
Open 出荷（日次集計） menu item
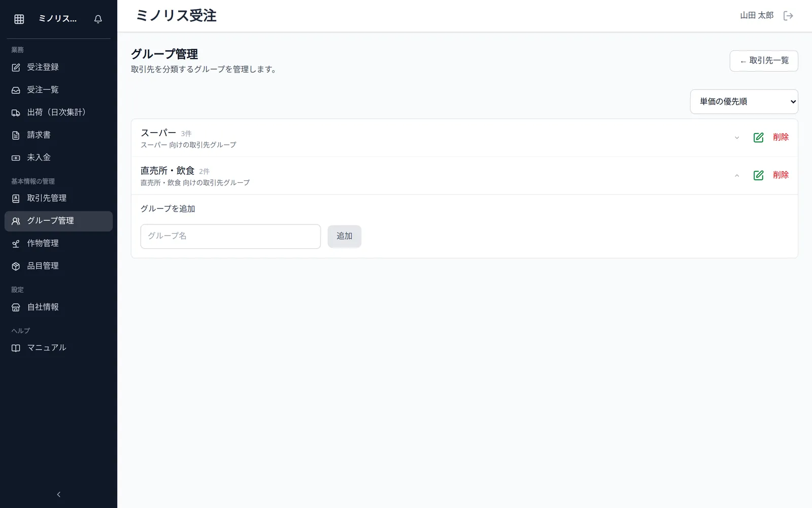coord(58,112)
